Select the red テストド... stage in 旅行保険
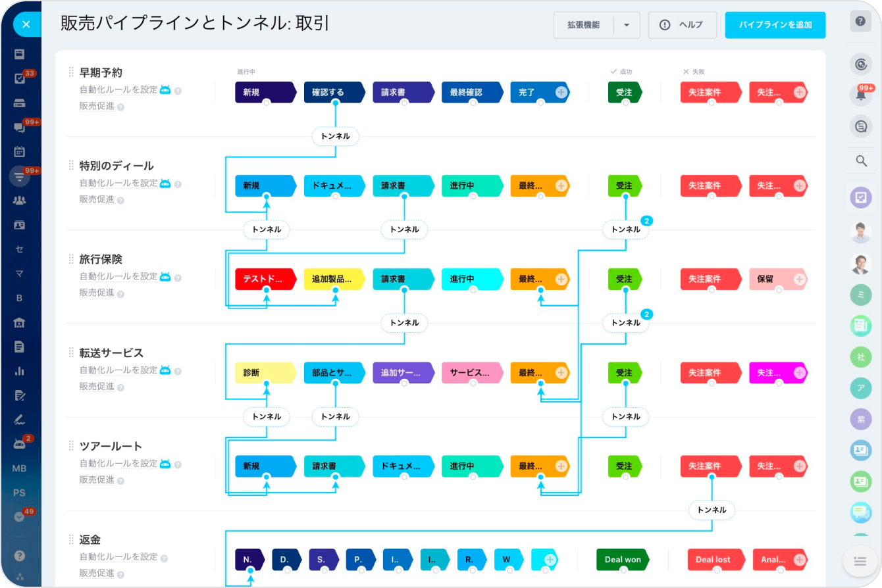Viewport: 882px width, 588px height. [264, 279]
